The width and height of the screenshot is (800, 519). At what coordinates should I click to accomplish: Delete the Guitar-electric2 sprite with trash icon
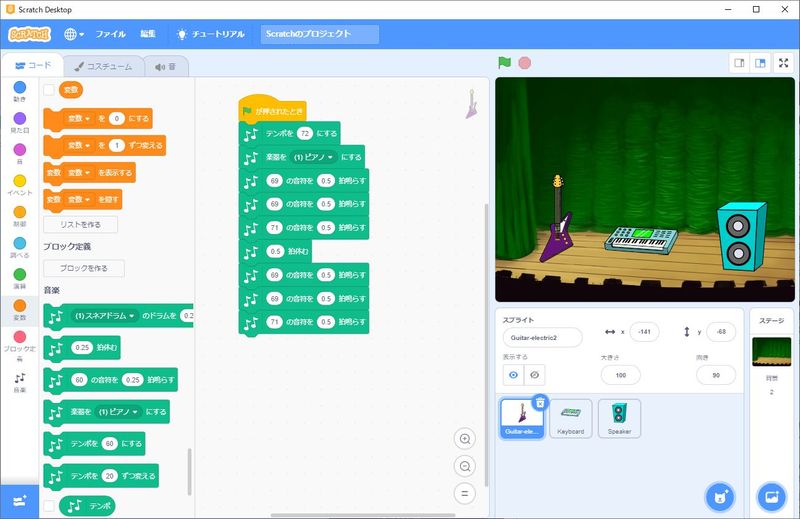(x=540, y=402)
